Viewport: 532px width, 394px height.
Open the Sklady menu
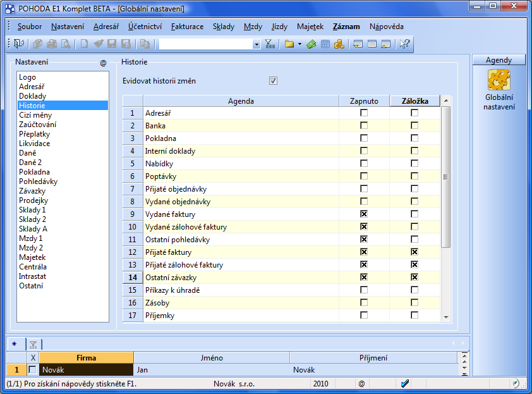[224, 27]
